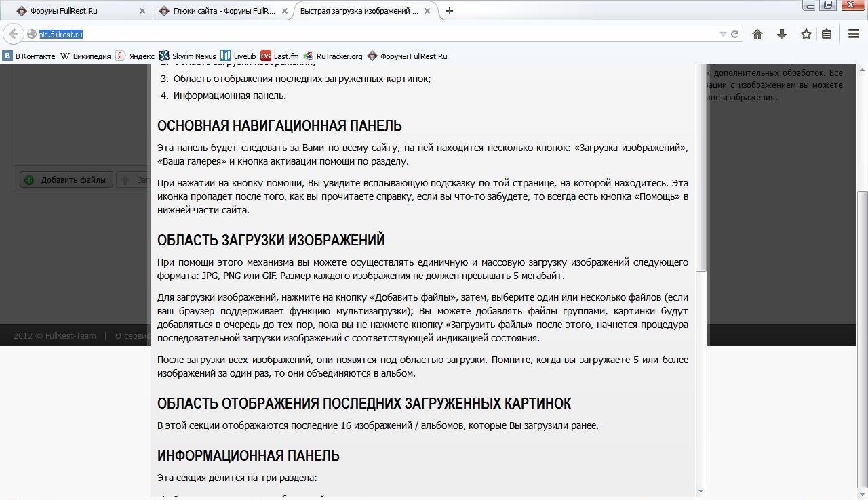Click the page scrollbar up arrow

tap(863, 69)
